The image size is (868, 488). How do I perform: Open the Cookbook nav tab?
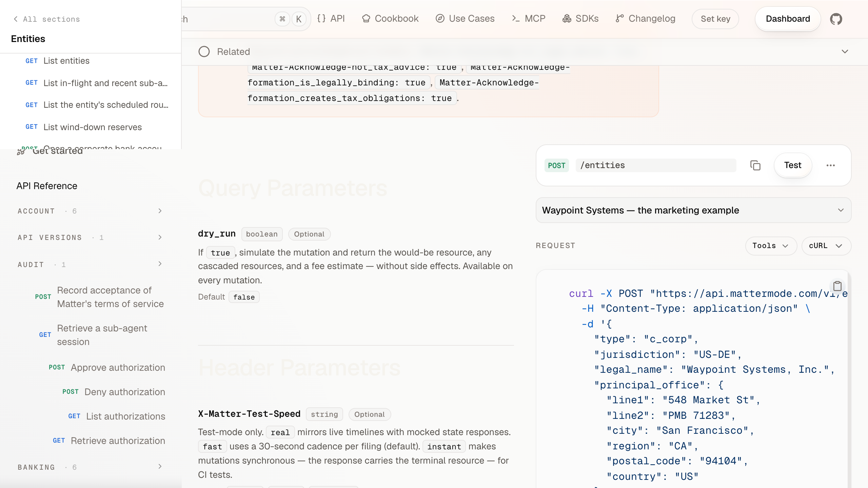coord(390,18)
